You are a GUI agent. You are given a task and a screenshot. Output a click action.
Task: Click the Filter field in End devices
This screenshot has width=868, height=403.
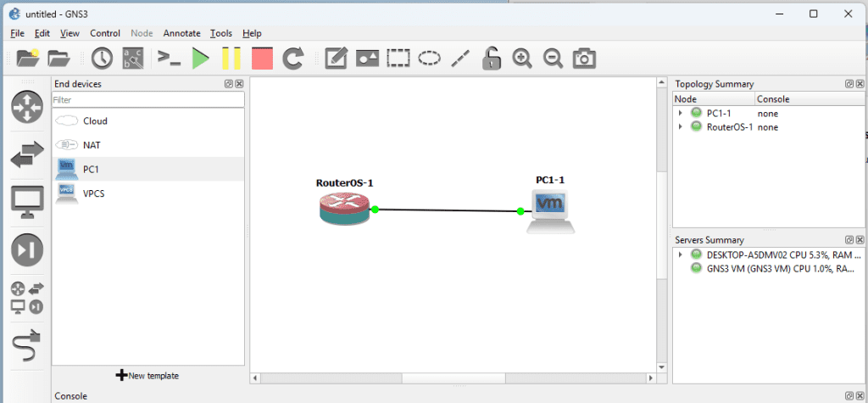tap(147, 100)
